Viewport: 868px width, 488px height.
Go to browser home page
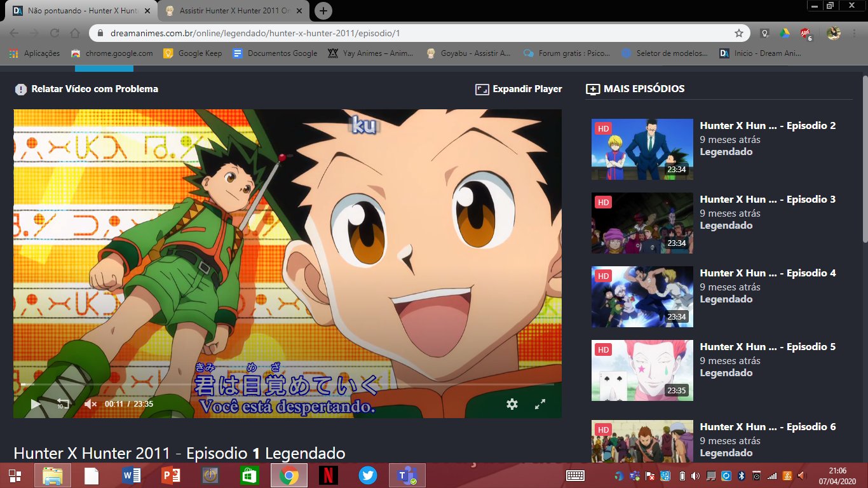(75, 33)
